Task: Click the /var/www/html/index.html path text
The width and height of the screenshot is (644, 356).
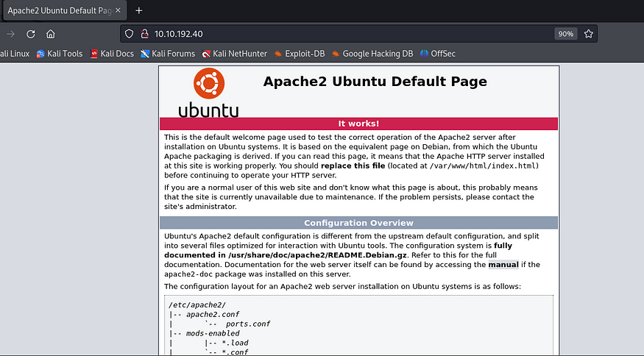Action: coord(483,166)
